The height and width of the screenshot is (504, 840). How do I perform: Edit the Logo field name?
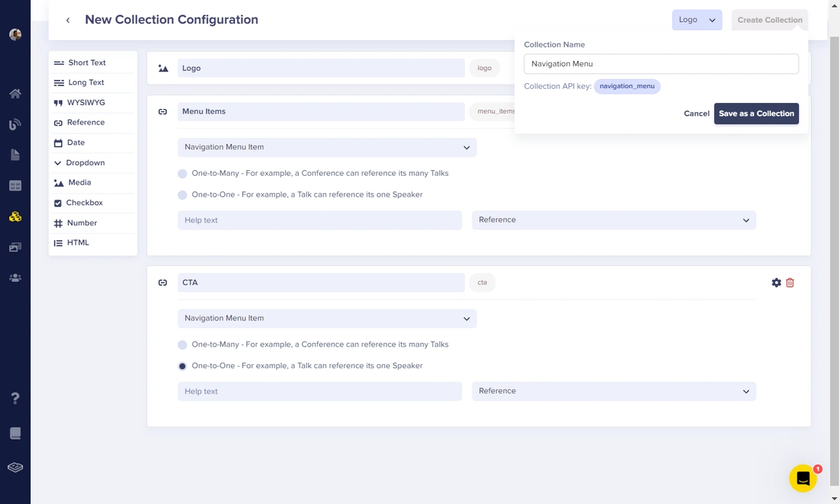[x=321, y=69]
